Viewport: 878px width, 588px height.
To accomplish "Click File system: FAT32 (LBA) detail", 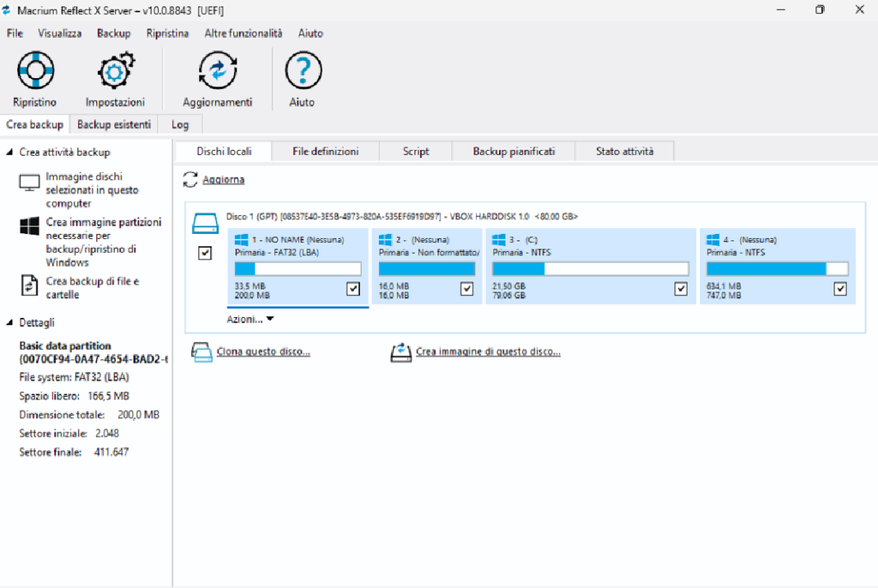I will [x=74, y=377].
